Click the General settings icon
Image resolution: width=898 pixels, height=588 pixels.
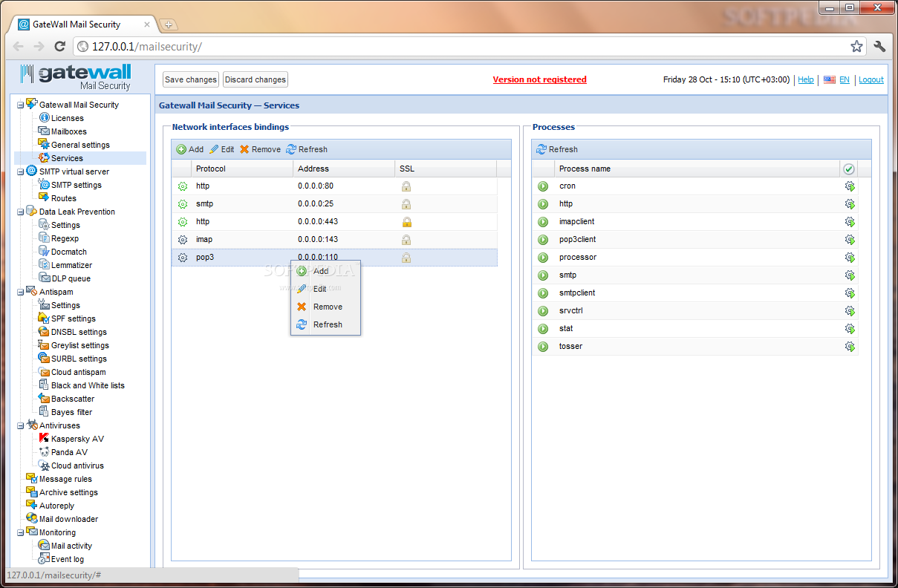tap(45, 144)
